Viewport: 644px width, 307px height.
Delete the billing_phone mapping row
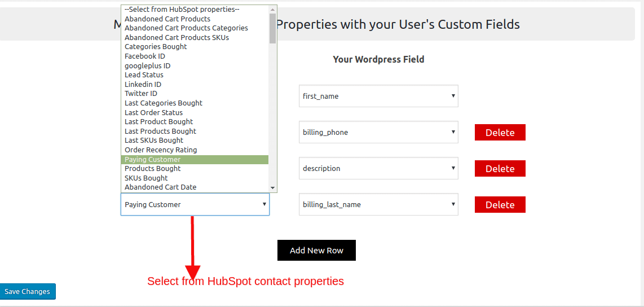click(500, 133)
